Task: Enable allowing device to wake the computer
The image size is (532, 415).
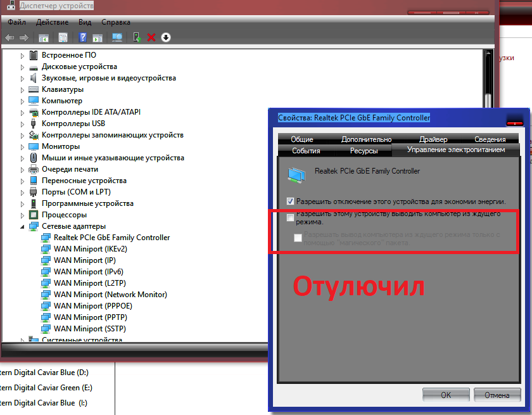Action: coord(290,217)
